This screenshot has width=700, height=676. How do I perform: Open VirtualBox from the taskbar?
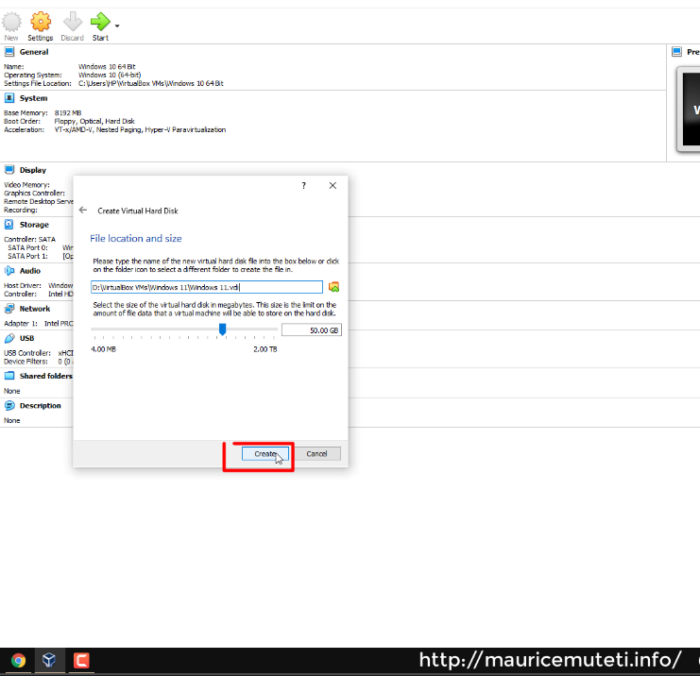click(x=49, y=660)
